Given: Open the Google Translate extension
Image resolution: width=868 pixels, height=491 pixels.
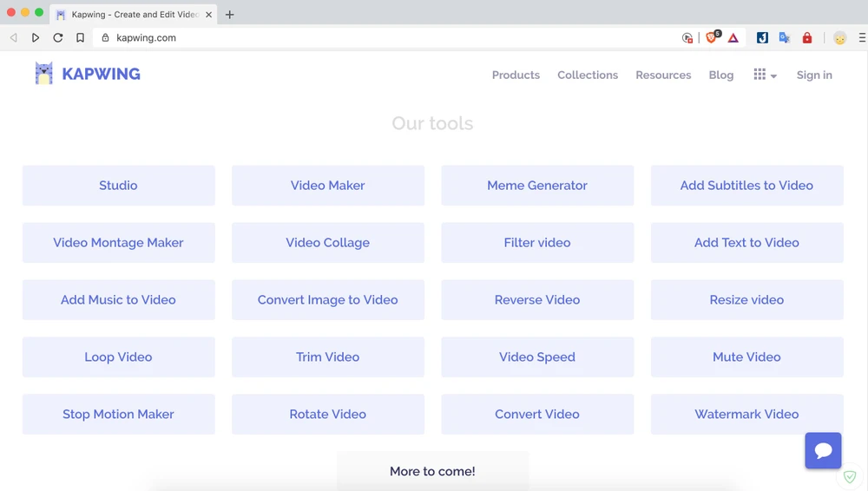Looking at the screenshot, I should pos(784,37).
